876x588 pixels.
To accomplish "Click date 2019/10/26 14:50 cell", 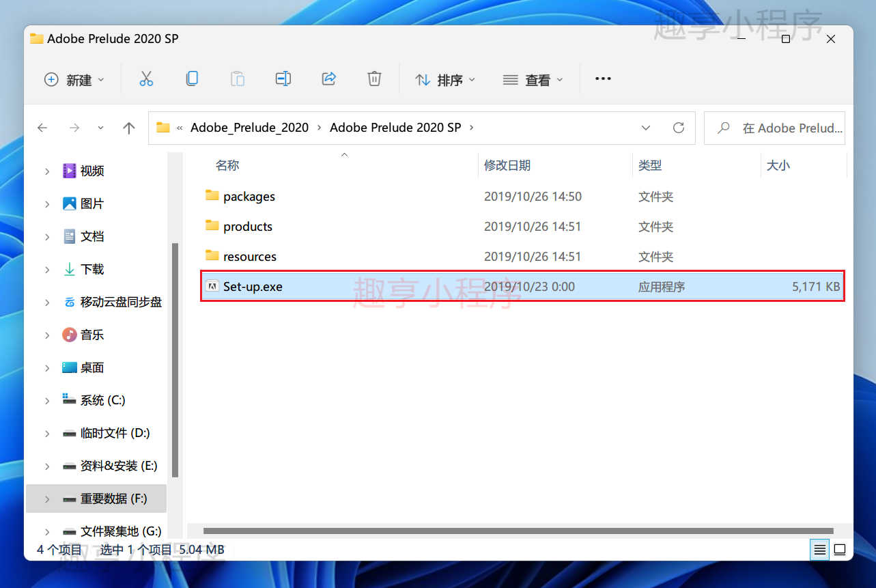I will click(x=533, y=197).
